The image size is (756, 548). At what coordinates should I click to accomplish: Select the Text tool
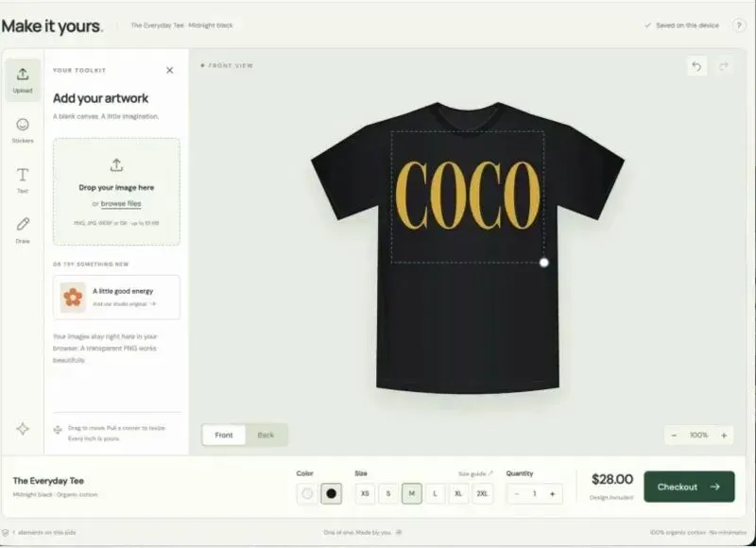(23, 180)
